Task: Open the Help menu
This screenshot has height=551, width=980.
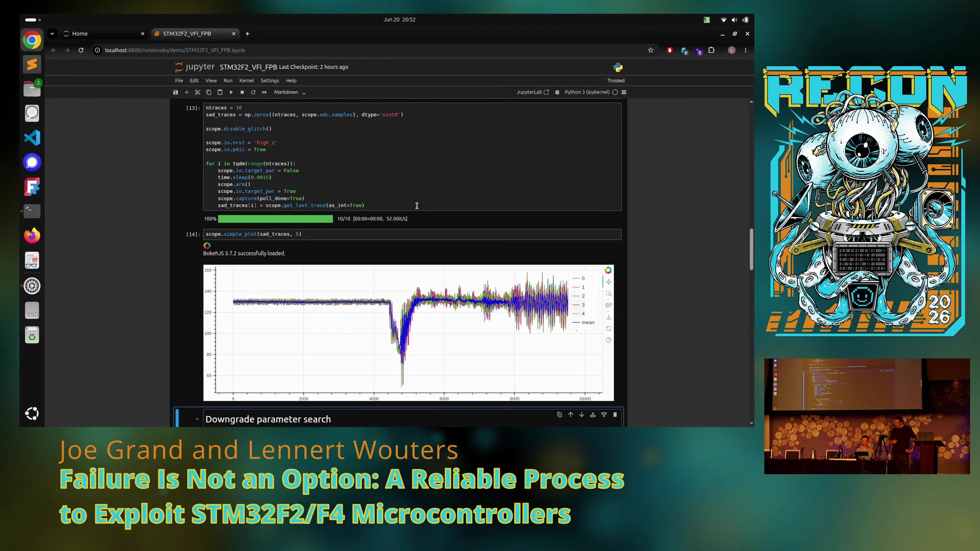Action: click(291, 81)
